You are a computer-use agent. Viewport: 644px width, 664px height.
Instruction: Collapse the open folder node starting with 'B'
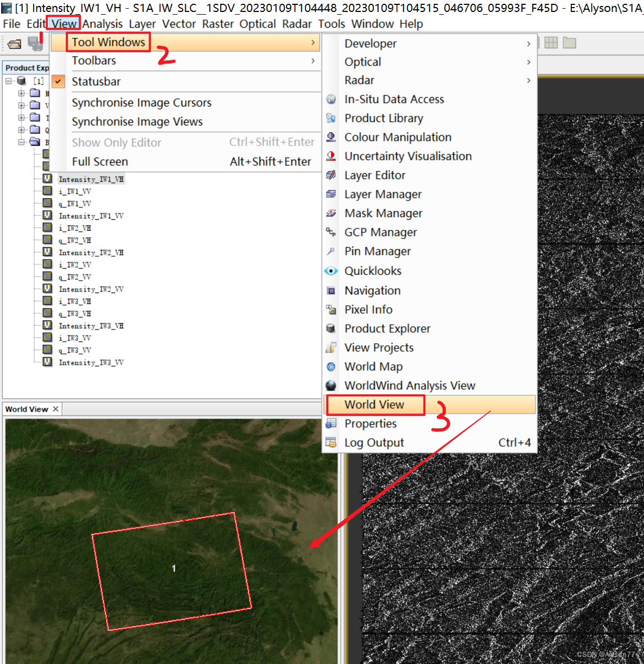click(x=21, y=142)
